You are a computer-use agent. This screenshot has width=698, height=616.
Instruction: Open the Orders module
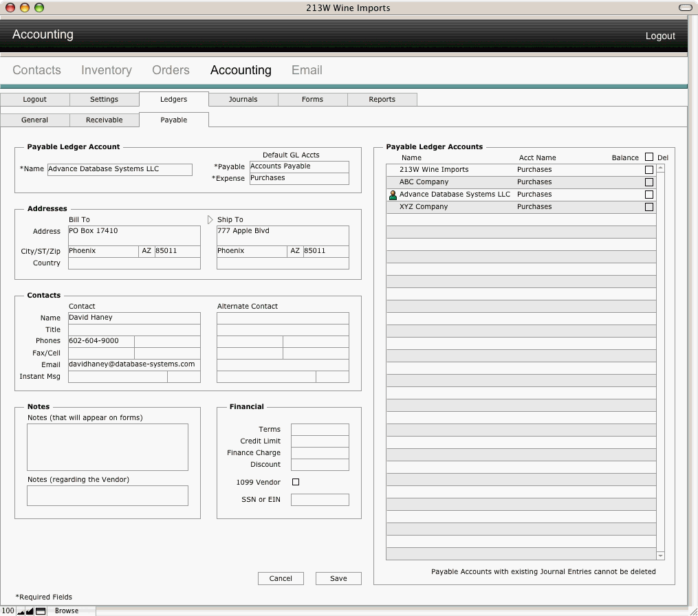point(171,70)
